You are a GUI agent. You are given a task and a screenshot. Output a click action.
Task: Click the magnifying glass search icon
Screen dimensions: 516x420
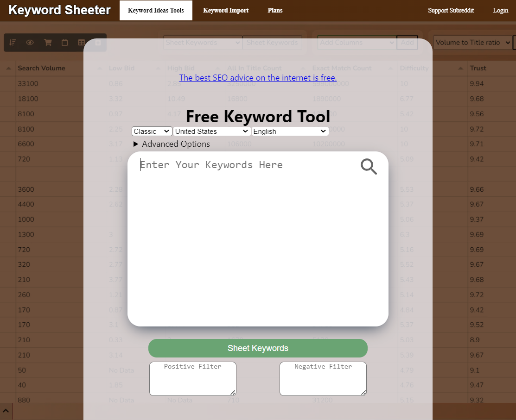(369, 166)
